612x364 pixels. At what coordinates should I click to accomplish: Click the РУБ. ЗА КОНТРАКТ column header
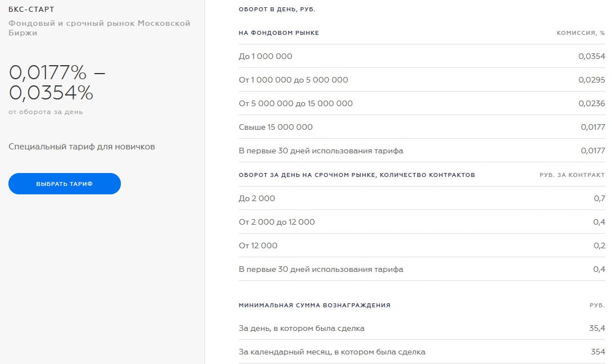pos(572,175)
